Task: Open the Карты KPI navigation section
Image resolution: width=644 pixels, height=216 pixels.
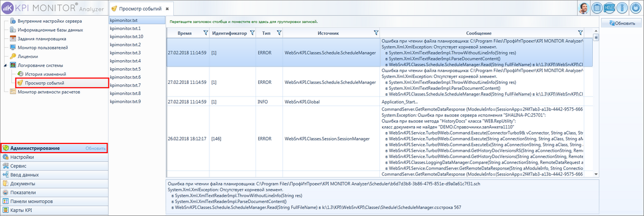Action: (54, 210)
